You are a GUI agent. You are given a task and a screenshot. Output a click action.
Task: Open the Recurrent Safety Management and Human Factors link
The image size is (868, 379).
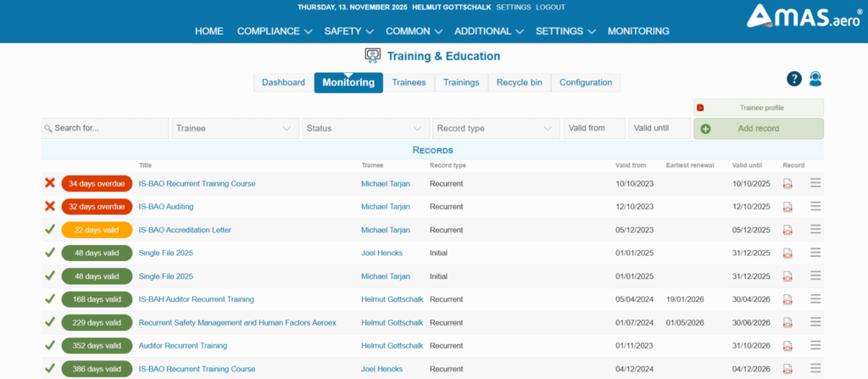[237, 322]
